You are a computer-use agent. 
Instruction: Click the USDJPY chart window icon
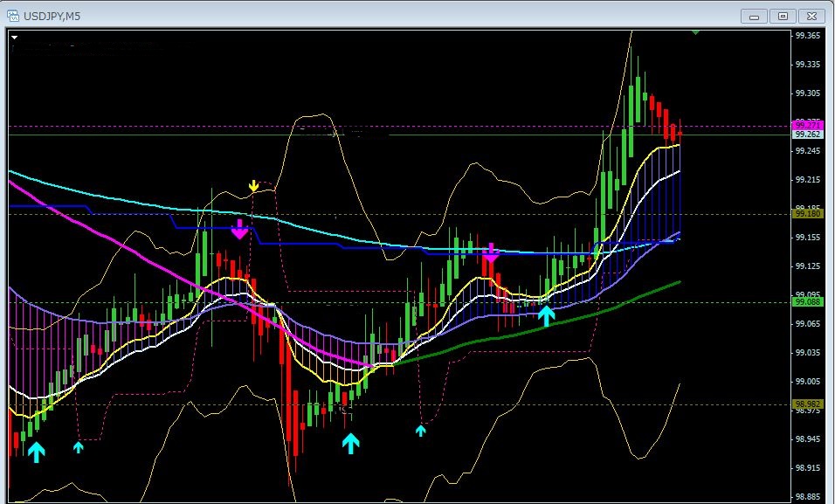(x=13, y=16)
